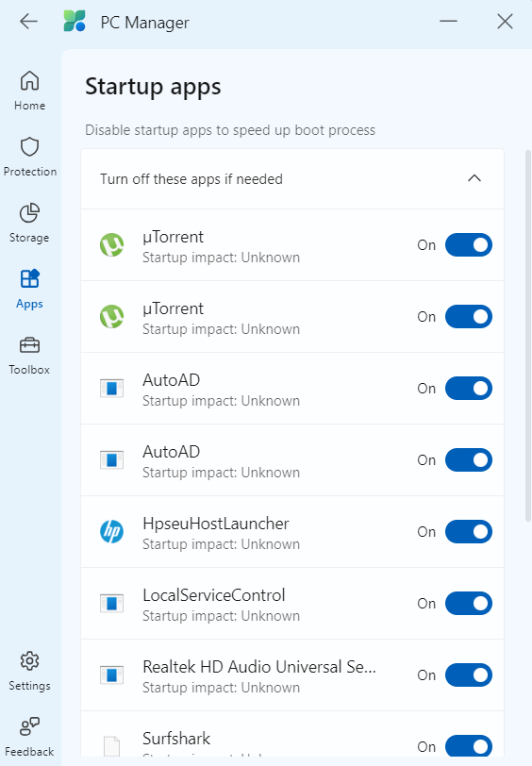This screenshot has width=532, height=766.
Task: Click the vertical scrollbar of the list
Action: pyautogui.click(x=527, y=336)
